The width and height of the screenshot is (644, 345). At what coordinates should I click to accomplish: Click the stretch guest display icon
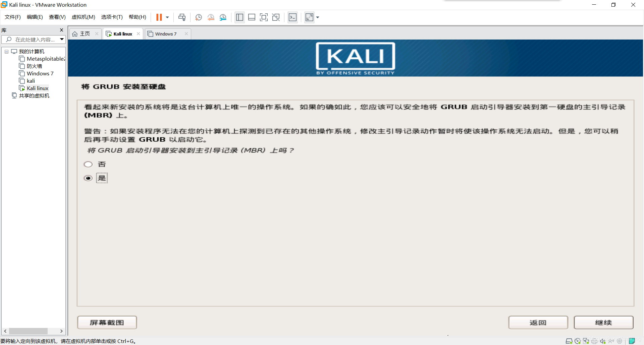tap(309, 17)
